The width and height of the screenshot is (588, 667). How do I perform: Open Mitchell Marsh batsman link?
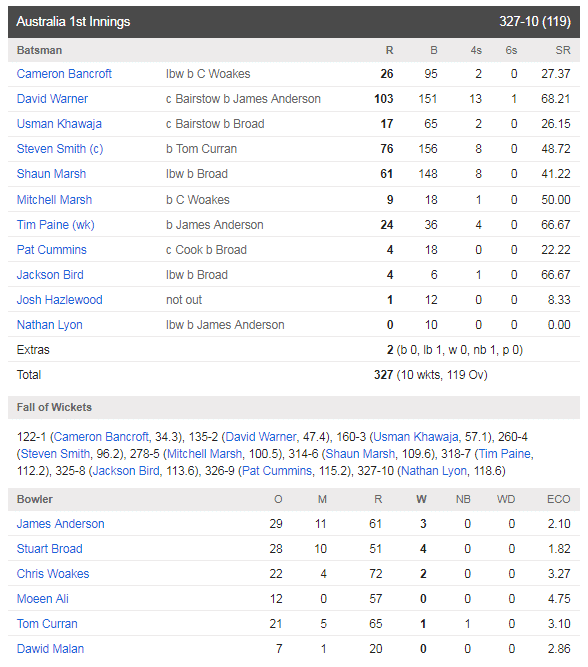click(54, 200)
